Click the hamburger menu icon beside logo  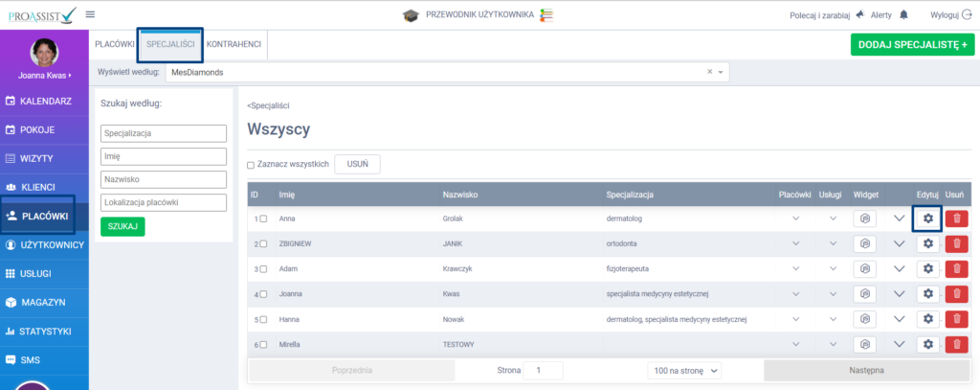pyautogui.click(x=90, y=14)
